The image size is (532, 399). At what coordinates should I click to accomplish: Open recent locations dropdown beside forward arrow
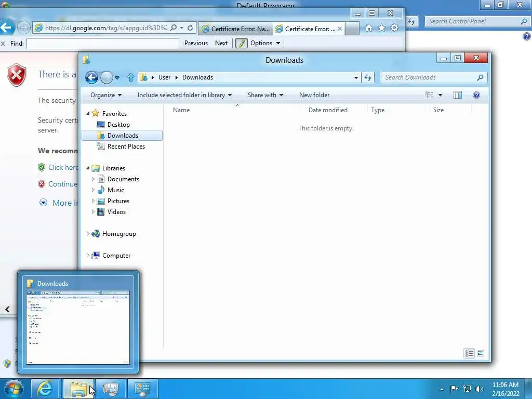click(117, 78)
